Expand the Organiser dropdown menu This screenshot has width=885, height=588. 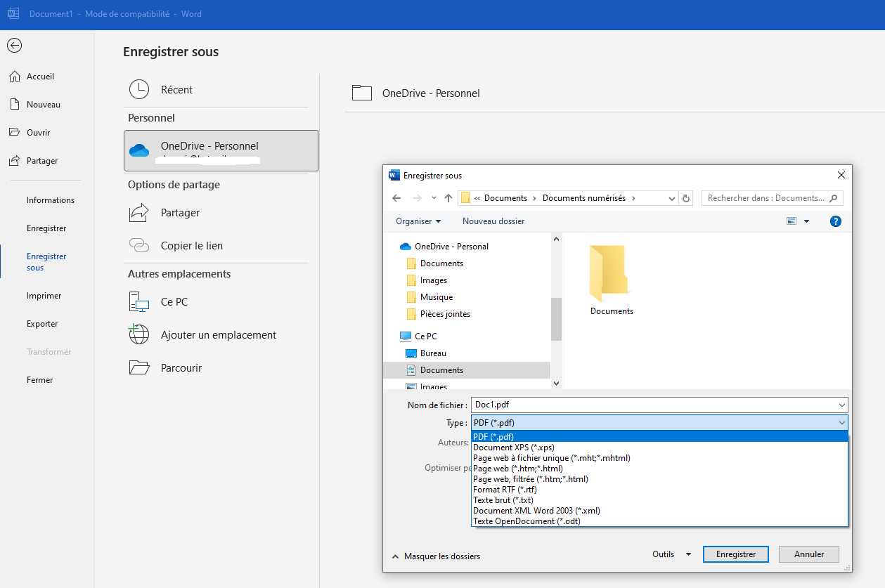418,221
